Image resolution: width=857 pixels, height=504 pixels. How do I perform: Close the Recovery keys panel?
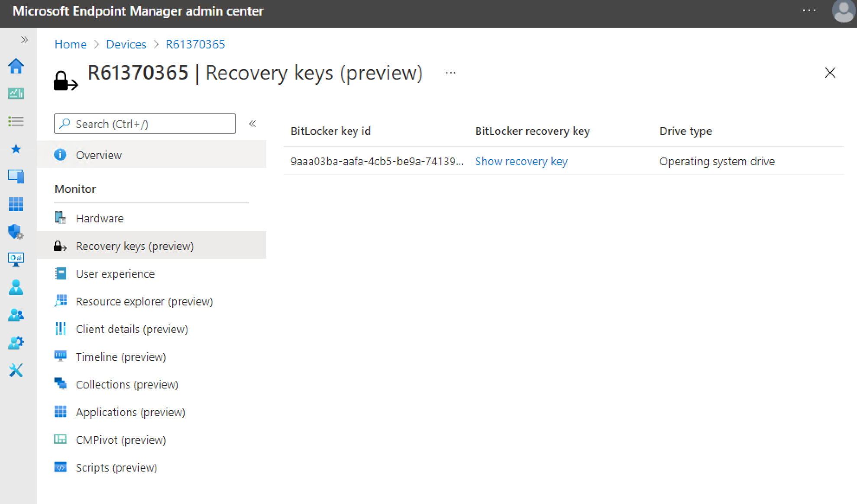[829, 72]
